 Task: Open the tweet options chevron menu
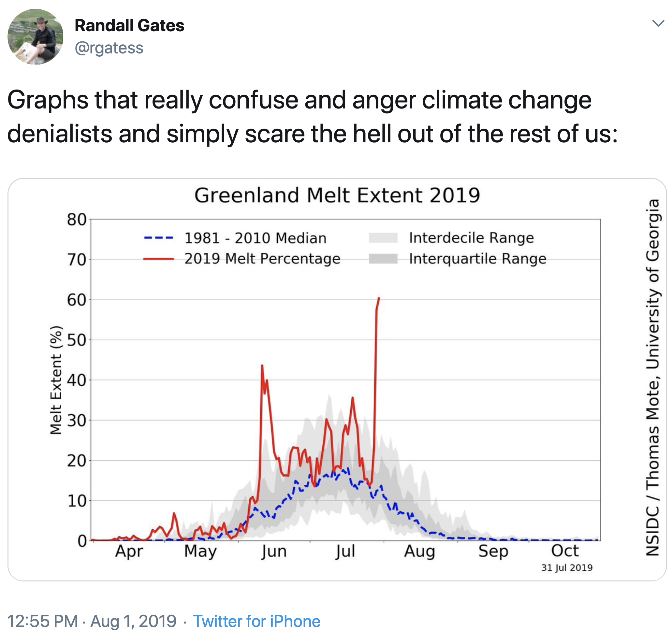point(658,23)
